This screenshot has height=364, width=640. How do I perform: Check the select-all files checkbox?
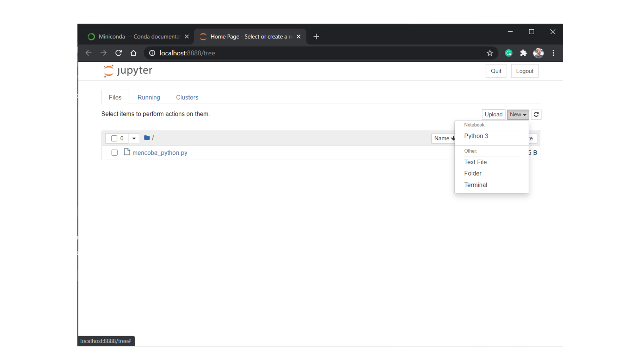click(114, 138)
